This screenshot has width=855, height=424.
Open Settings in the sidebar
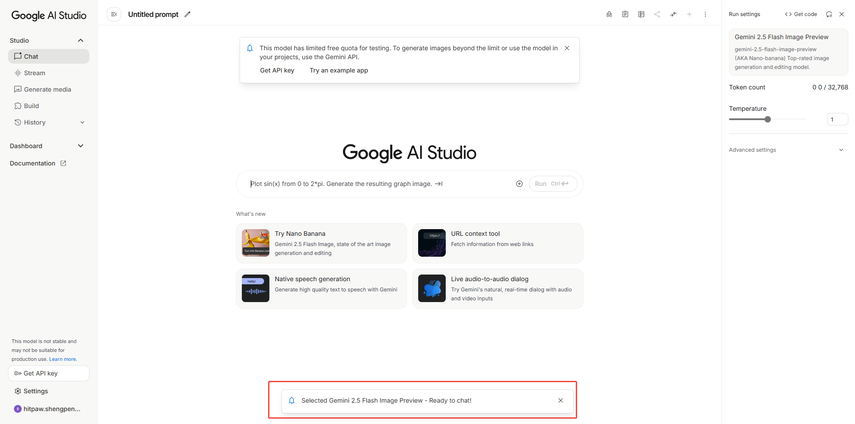click(x=49, y=391)
